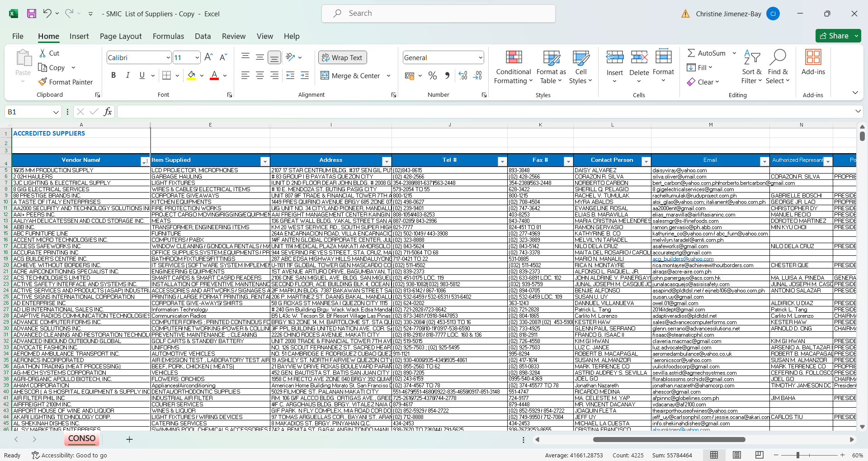Apply Percent Style to cells

tap(433, 75)
